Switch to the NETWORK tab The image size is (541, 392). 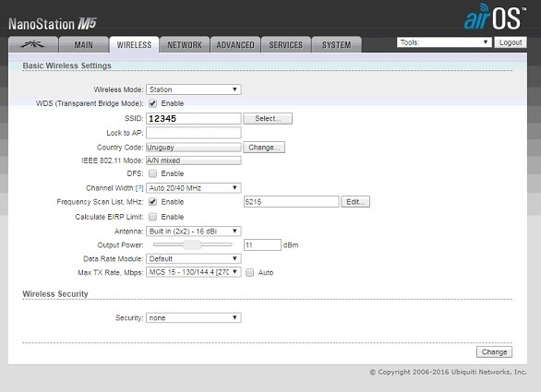185,44
